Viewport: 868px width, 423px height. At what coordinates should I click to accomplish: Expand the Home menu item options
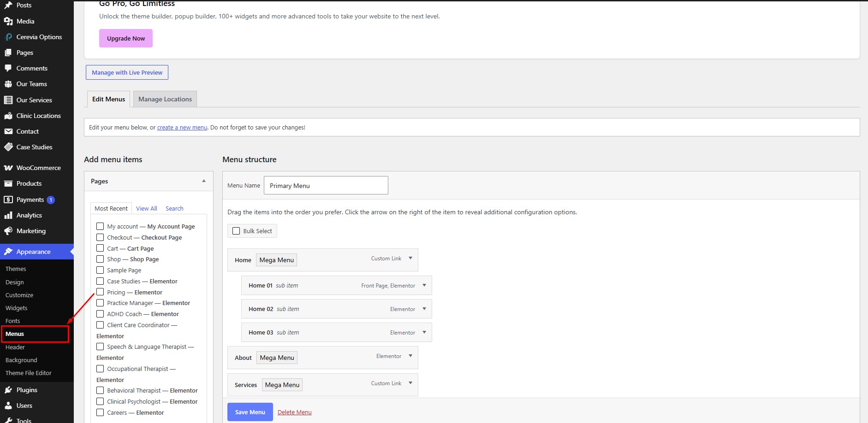pyautogui.click(x=410, y=258)
